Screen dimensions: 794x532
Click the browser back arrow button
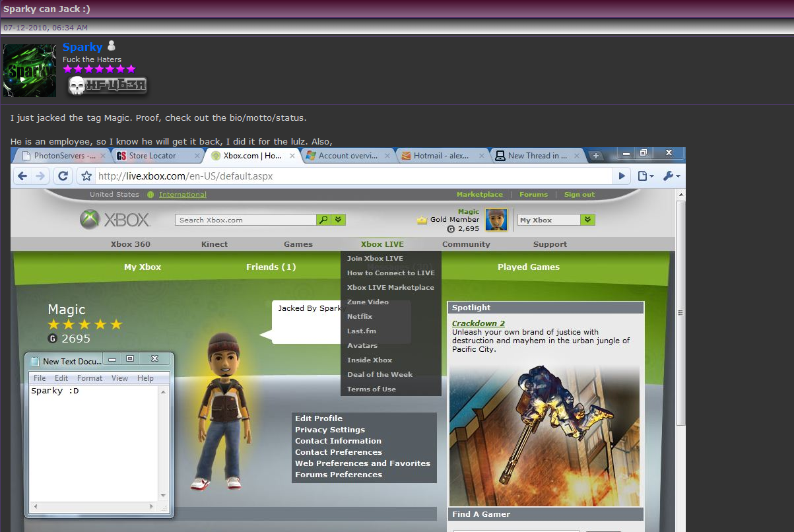pyautogui.click(x=23, y=176)
